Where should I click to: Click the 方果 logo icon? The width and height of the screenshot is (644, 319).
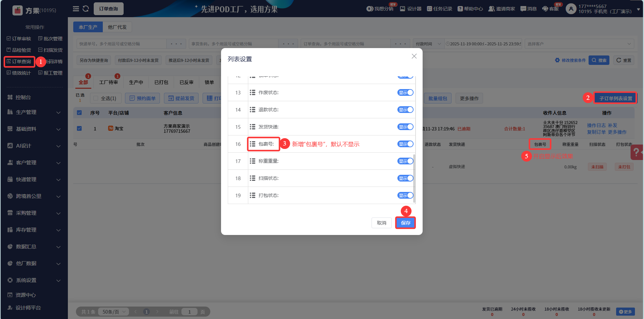click(17, 10)
